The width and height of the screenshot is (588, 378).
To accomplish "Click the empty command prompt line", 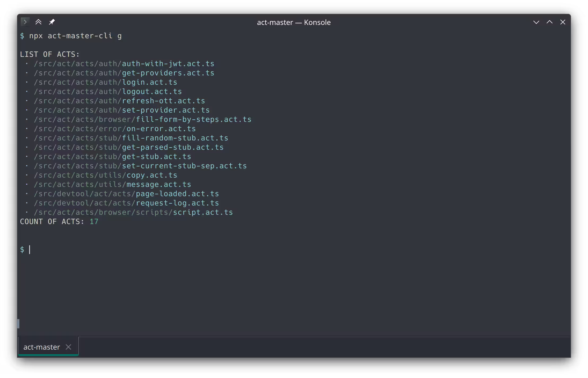I will (x=29, y=250).
